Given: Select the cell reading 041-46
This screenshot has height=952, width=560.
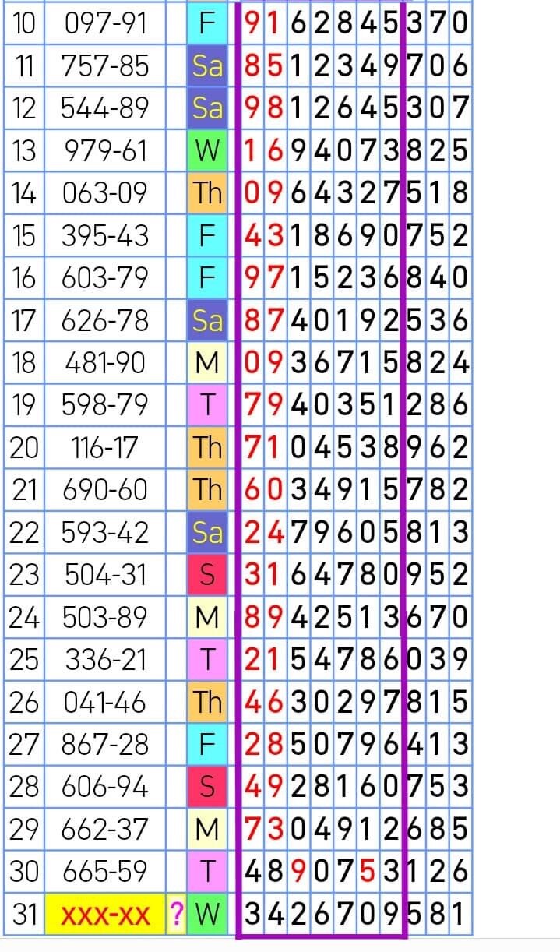Looking at the screenshot, I should click(x=105, y=701).
